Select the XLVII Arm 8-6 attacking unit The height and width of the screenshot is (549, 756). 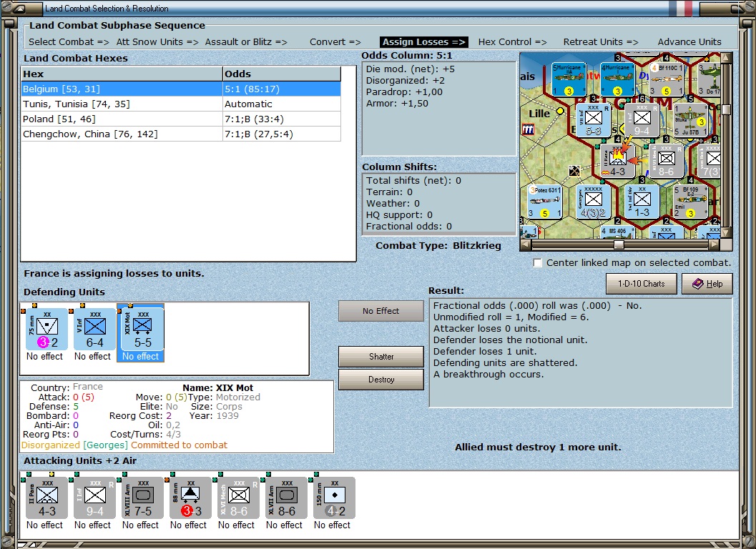[286, 498]
